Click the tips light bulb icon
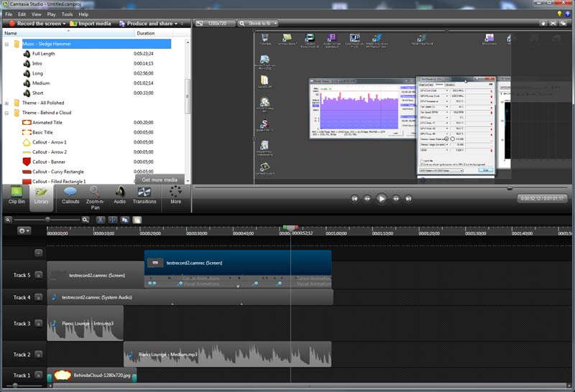 click(x=559, y=14)
